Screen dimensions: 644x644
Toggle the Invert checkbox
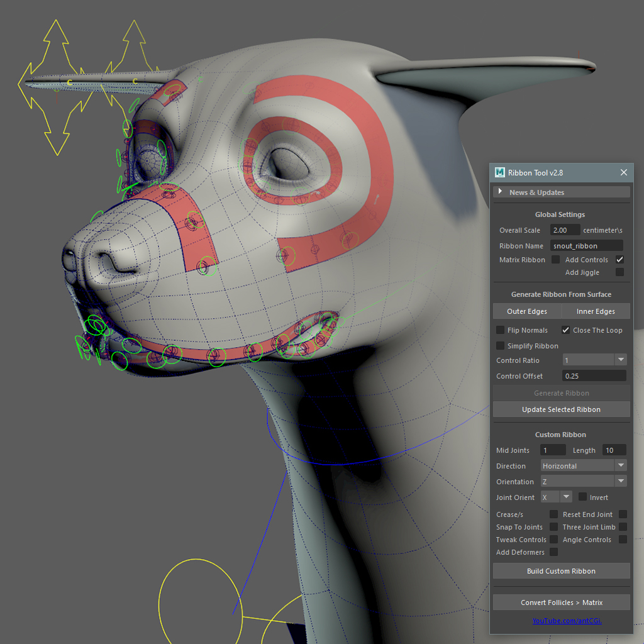pyautogui.click(x=582, y=497)
